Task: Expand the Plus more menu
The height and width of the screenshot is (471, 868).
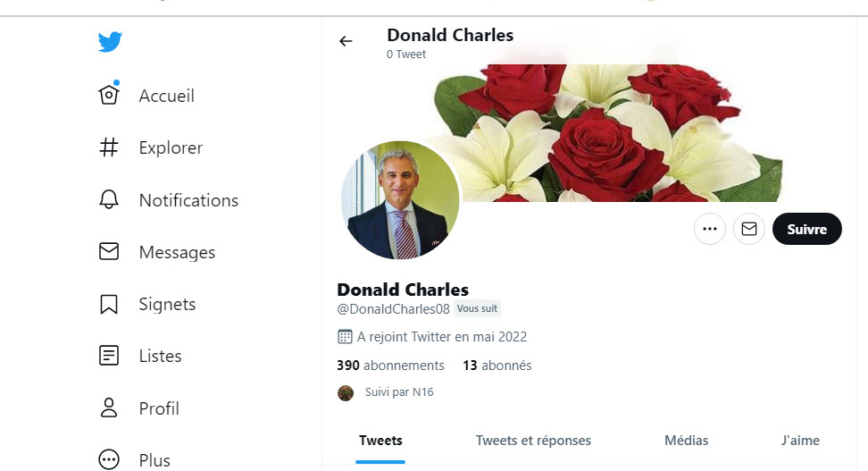Action: point(109,459)
